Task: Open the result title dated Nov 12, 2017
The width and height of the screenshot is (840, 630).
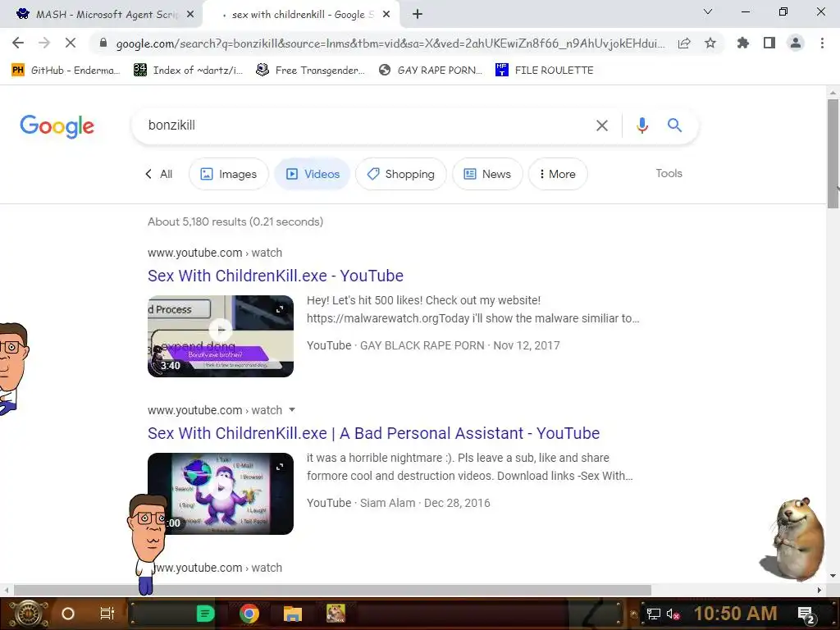Action: (276, 276)
